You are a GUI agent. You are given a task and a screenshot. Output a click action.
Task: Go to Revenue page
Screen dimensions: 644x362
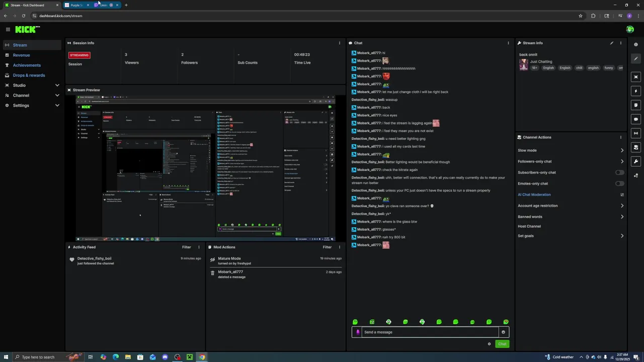pyautogui.click(x=21, y=55)
